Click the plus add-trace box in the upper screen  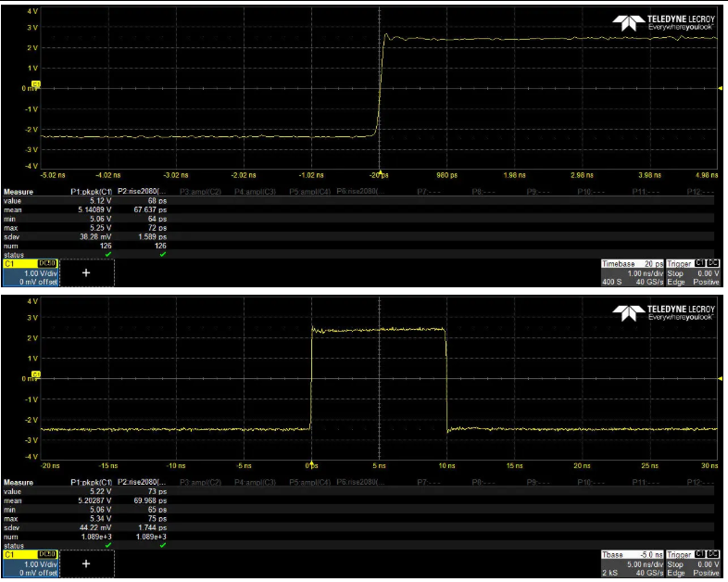(x=86, y=273)
